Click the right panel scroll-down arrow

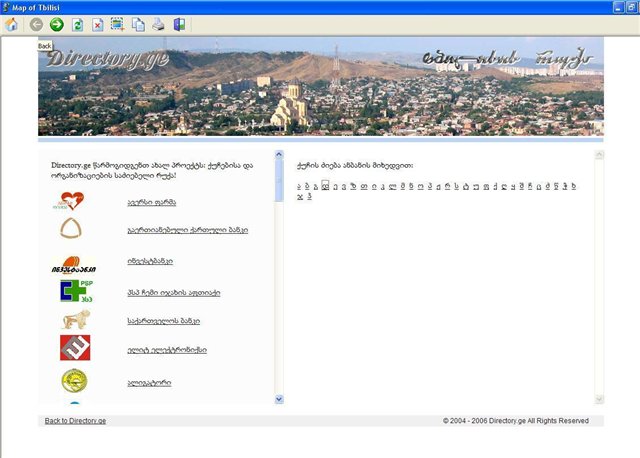click(599, 399)
